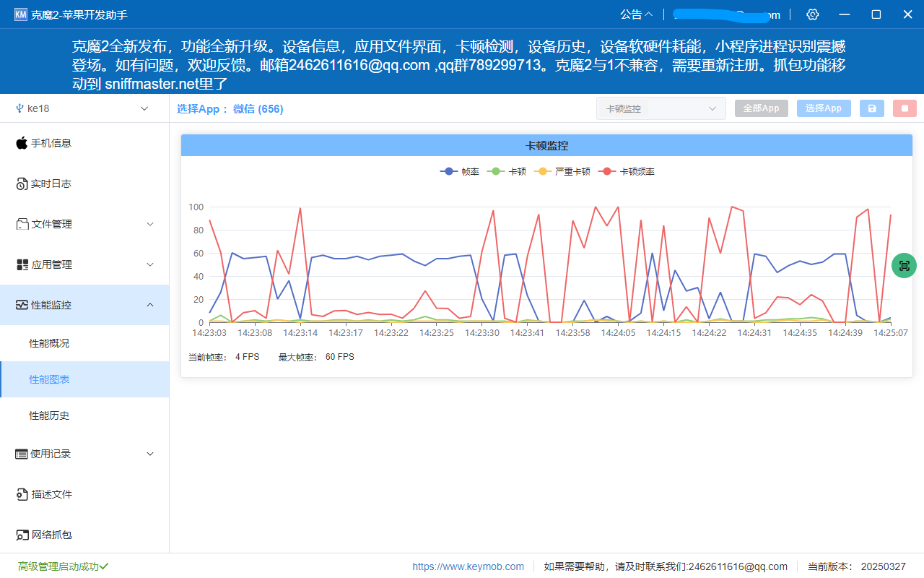Select 性能图表 submenu item

[x=84, y=379]
